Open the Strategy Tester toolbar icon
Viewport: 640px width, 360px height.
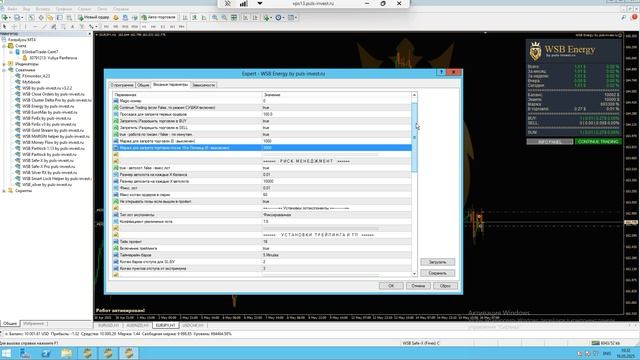[69, 18]
